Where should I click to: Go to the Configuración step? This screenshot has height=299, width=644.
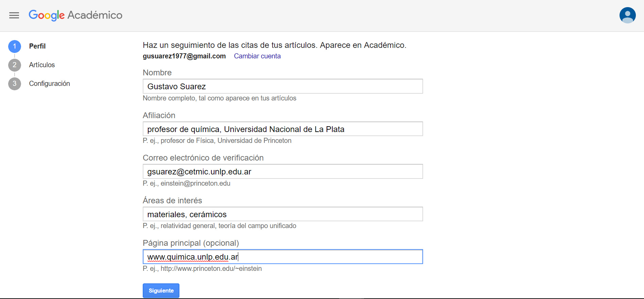click(x=50, y=83)
